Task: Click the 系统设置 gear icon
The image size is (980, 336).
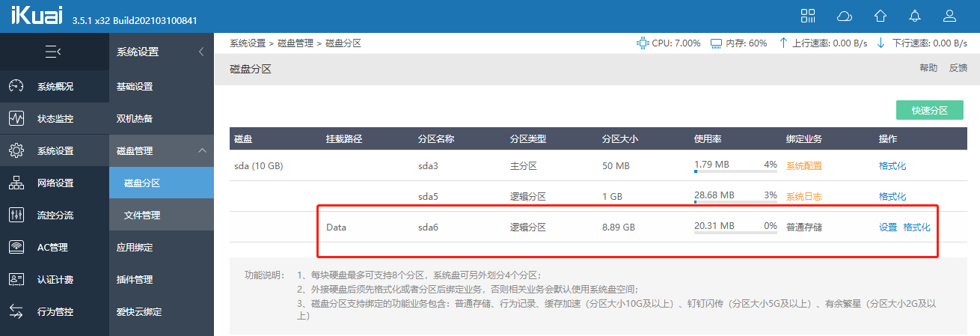Action: [16, 150]
